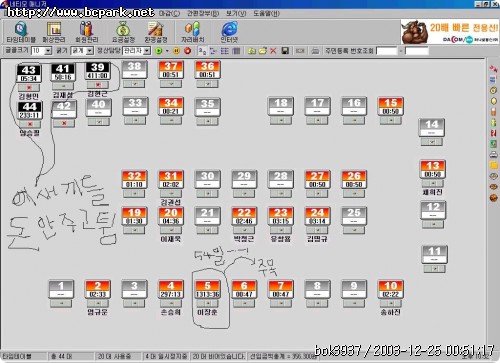Viewport: 500px width, 363px height.
Task: Expand the arrow next to play button
Action: pos(167,51)
